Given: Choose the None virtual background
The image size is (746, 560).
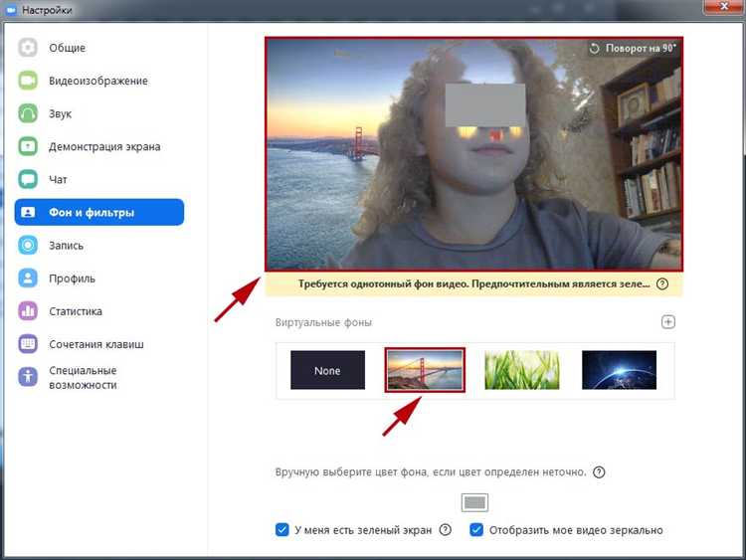Looking at the screenshot, I should pyautogui.click(x=328, y=370).
